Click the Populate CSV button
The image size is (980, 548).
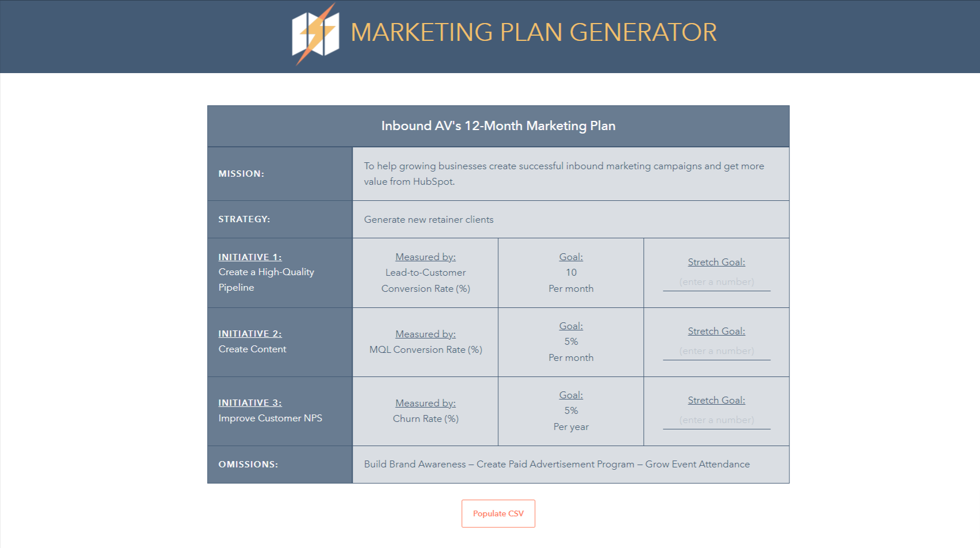tap(498, 513)
